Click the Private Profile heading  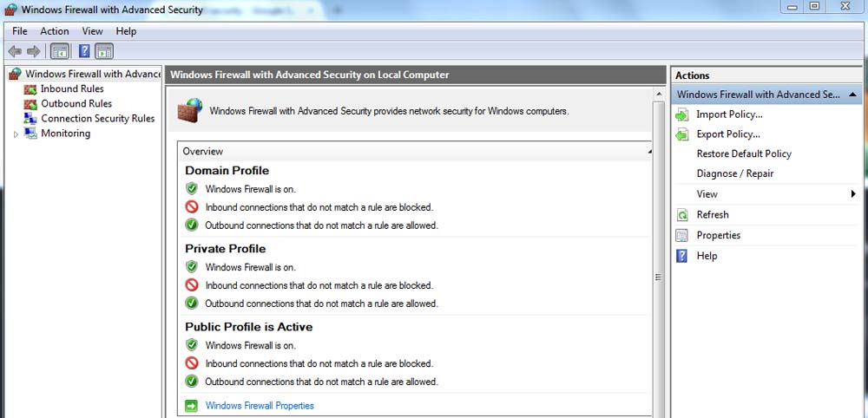tap(226, 249)
